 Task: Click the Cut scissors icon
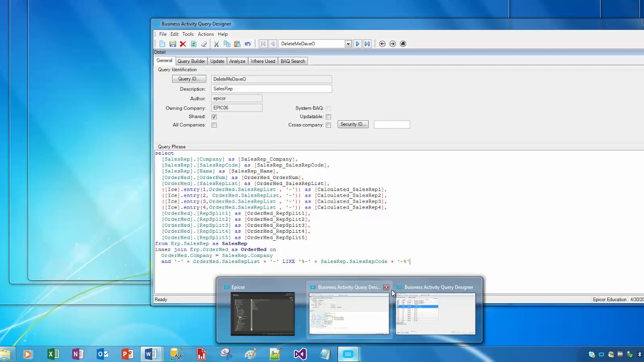point(216,44)
